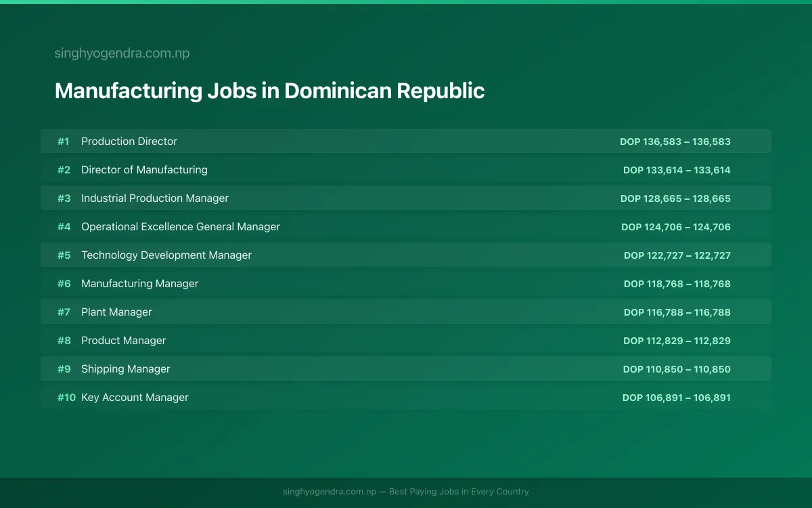
Task: Select the Production Director job title
Action: coord(129,142)
